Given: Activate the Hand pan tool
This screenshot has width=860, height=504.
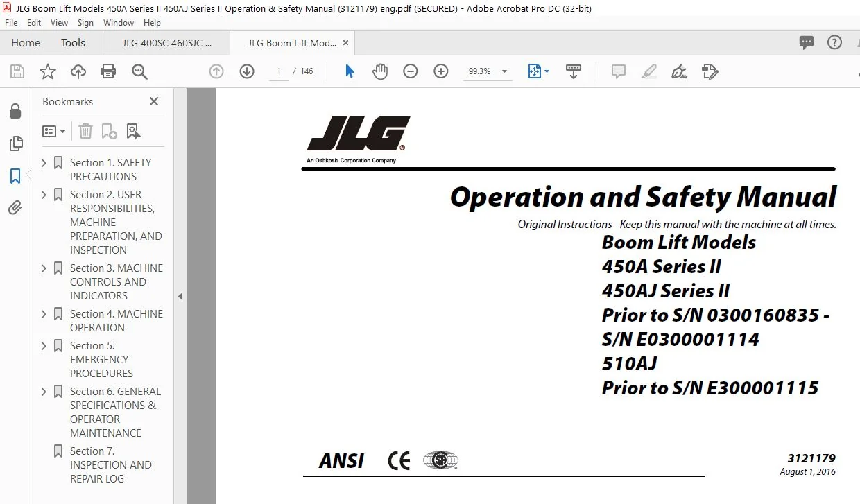Looking at the screenshot, I should coord(380,71).
